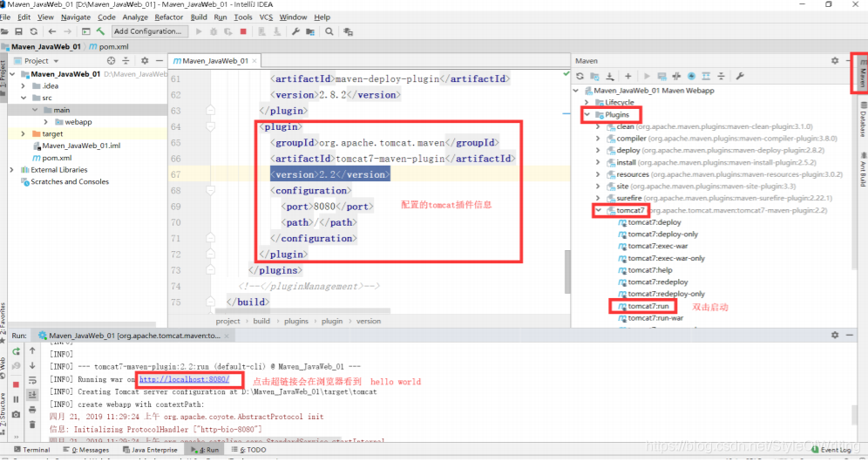Click Pause Output icon in Run panel
The height and width of the screenshot is (462, 868).
(x=16, y=399)
